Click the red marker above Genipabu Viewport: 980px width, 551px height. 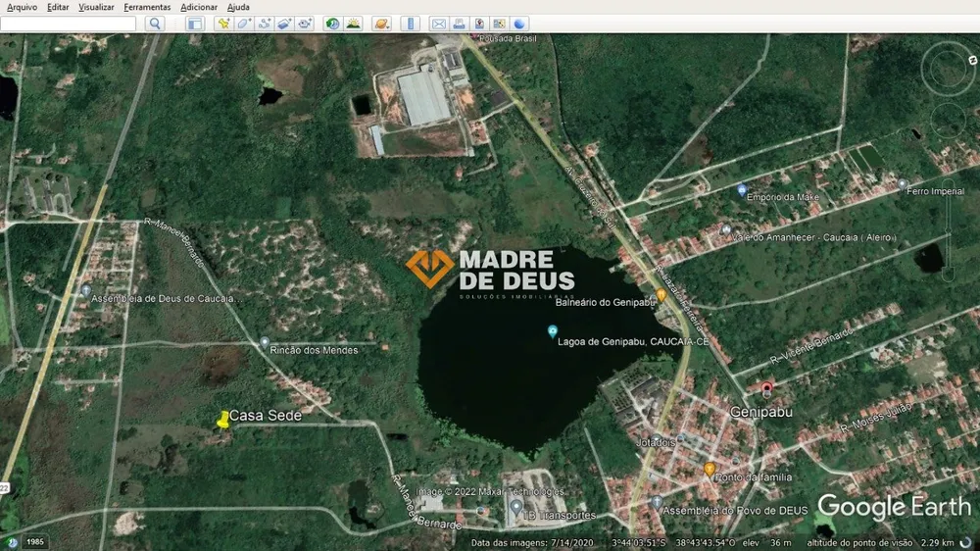point(766,388)
